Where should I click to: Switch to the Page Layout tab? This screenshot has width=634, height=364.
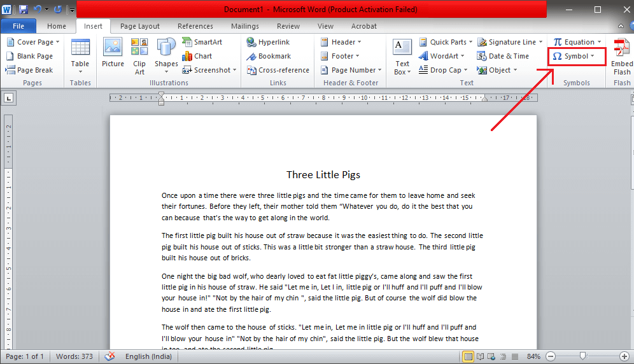click(x=140, y=26)
